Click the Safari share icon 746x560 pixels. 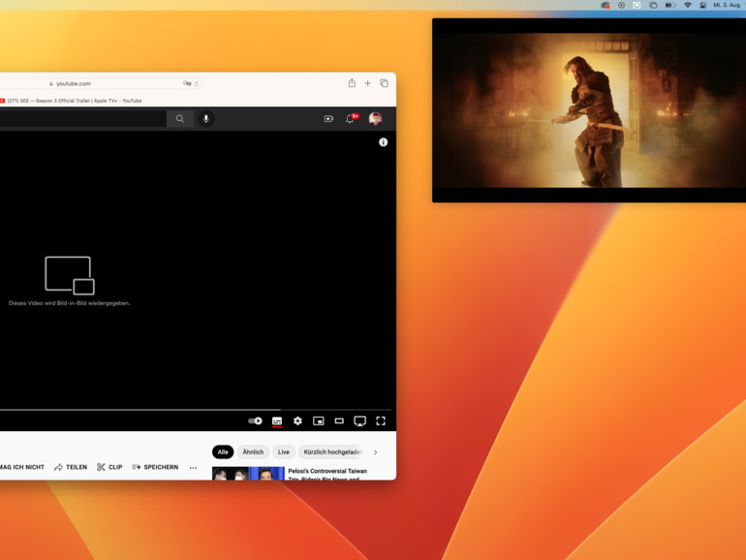(x=352, y=83)
